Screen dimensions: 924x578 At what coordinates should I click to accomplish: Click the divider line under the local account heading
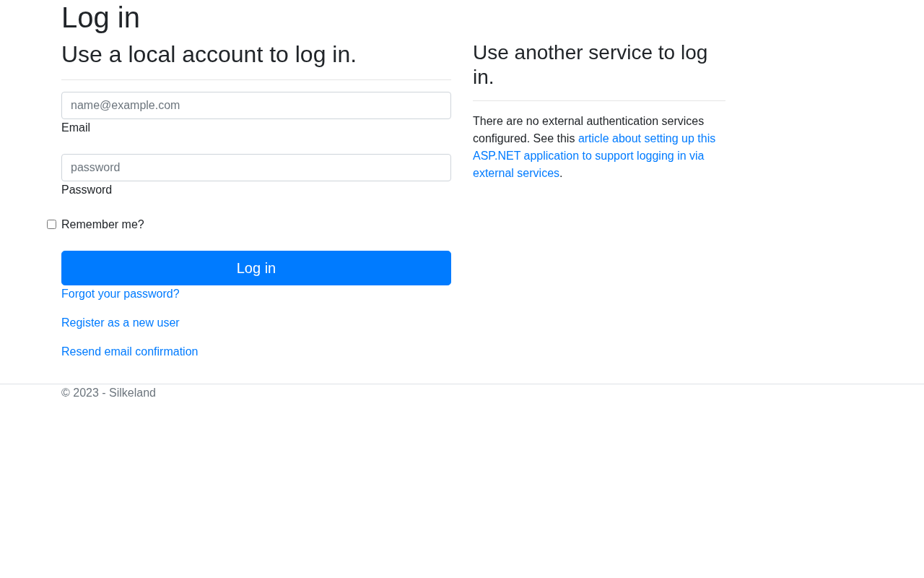click(x=256, y=79)
